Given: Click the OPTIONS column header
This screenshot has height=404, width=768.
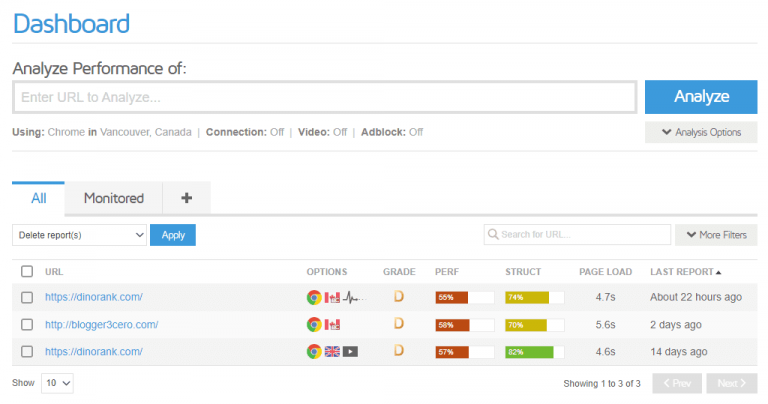Looking at the screenshot, I should tap(327, 272).
